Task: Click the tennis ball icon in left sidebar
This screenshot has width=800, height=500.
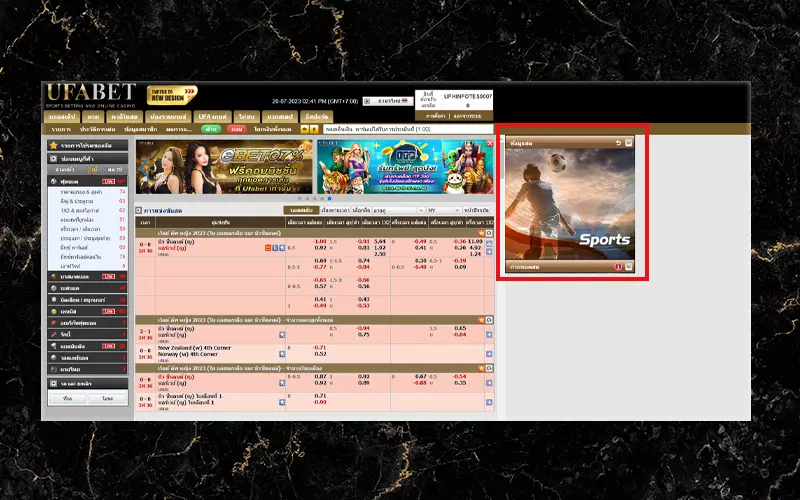Action: [x=53, y=312]
